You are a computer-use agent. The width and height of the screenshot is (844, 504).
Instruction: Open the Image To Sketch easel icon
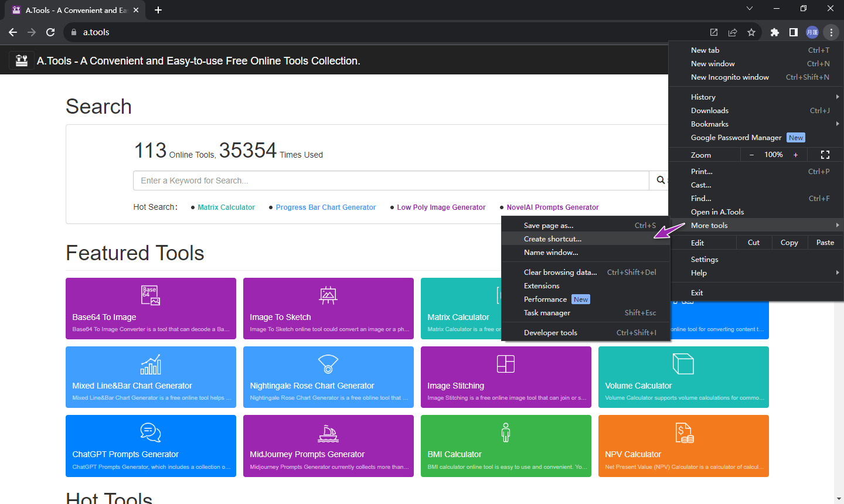coord(328,295)
